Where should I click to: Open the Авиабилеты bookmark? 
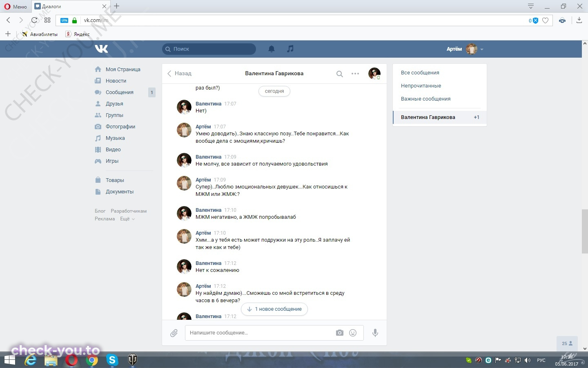[40, 34]
